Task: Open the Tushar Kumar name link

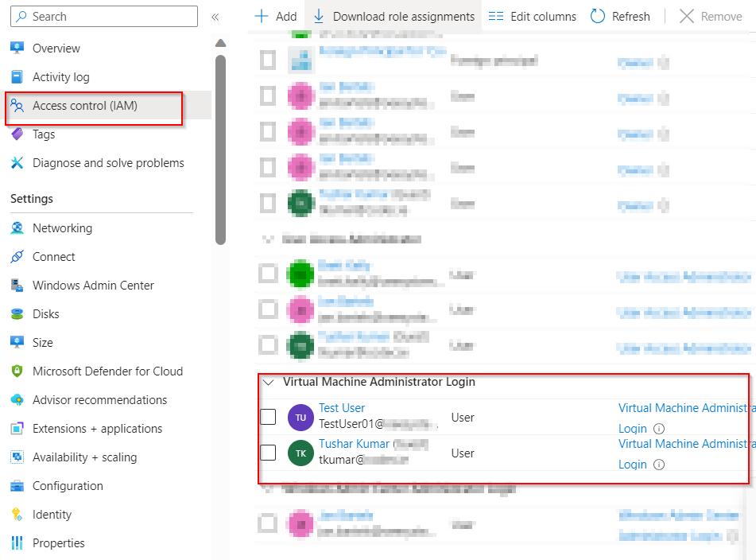Action: 354,444
